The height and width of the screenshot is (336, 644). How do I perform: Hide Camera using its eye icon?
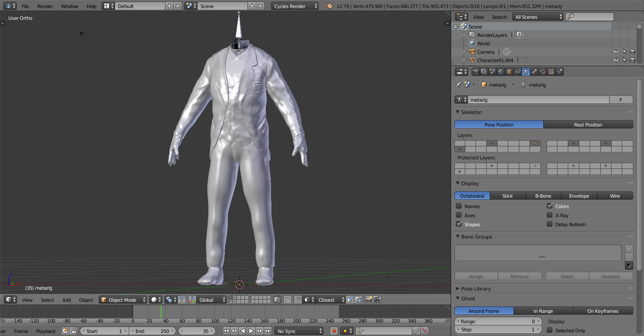(x=616, y=52)
